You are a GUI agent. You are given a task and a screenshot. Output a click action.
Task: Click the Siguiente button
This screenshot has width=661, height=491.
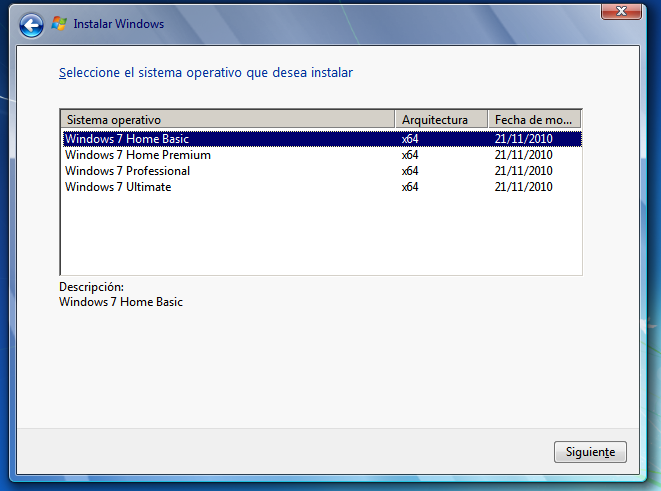point(590,452)
